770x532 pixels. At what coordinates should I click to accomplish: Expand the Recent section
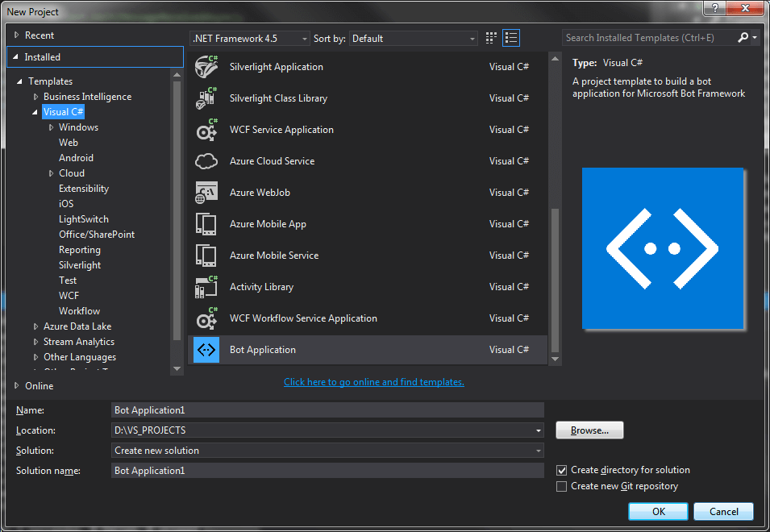click(x=16, y=35)
